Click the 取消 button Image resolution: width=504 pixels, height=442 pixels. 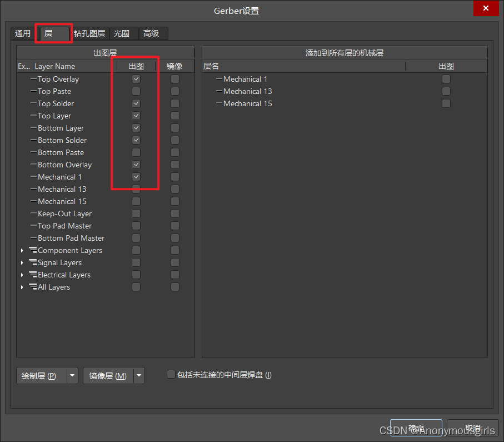pos(472,428)
